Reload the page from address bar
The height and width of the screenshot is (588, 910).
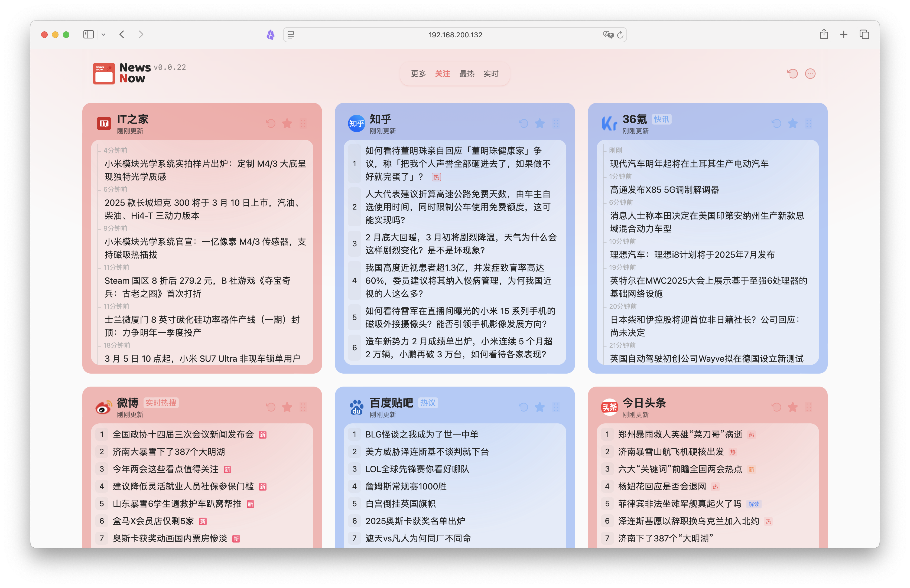click(x=620, y=35)
